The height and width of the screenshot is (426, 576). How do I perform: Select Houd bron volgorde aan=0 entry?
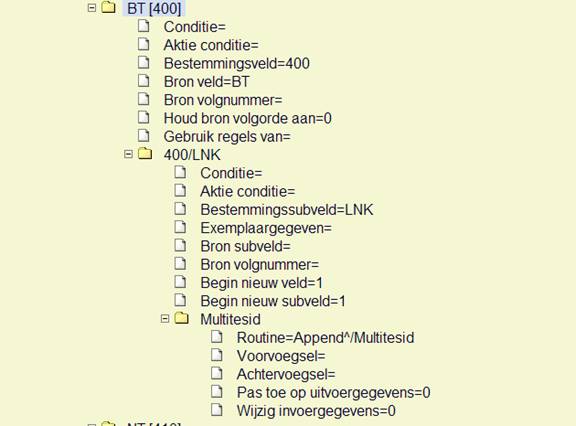(248, 119)
